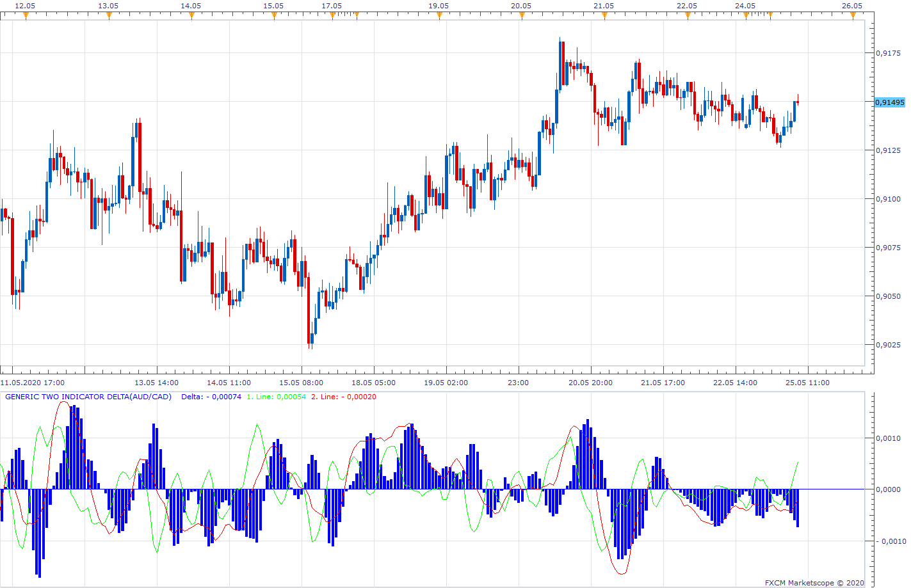Click the 0,9125 price axis label
911x588 pixels.
888,150
